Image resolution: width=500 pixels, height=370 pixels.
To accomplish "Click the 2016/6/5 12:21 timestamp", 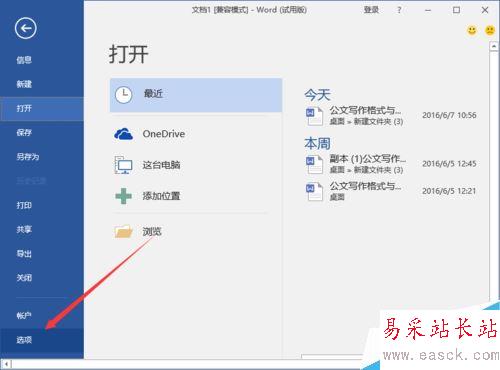I will tap(449, 191).
